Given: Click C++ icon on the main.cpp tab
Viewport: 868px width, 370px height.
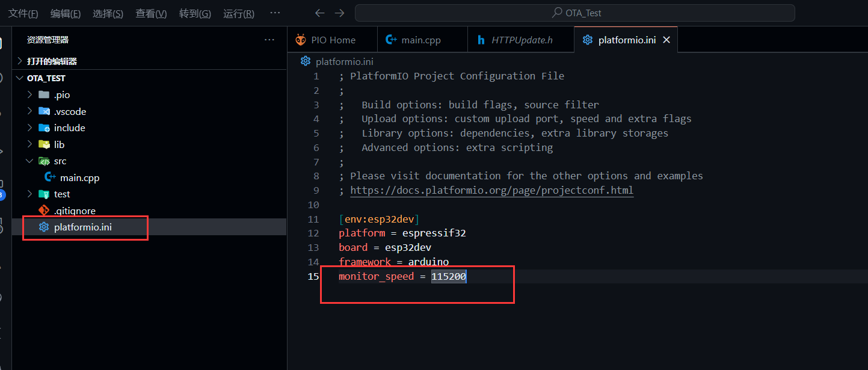Looking at the screenshot, I should [x=392, y=40].
